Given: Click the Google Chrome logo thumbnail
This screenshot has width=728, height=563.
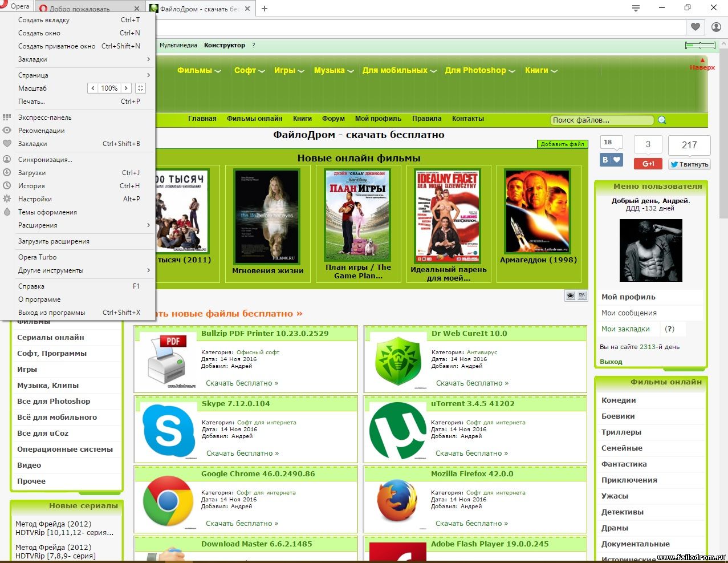Looking at the screenshot, I should 168,501.
